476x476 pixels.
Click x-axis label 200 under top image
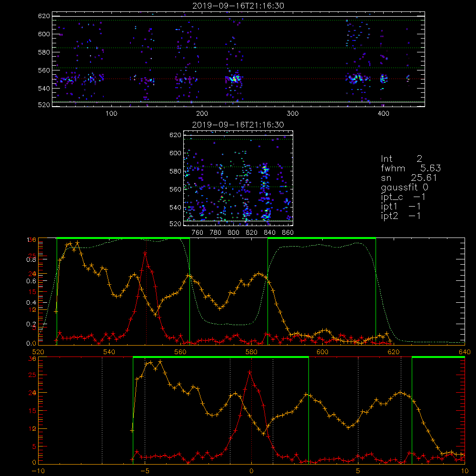(202, 113)
